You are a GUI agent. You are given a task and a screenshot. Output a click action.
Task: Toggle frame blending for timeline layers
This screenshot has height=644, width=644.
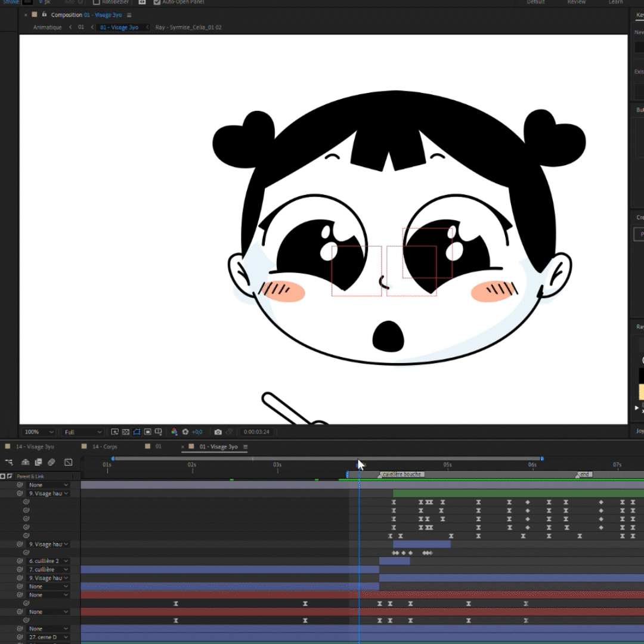click(x=38, y=462)
